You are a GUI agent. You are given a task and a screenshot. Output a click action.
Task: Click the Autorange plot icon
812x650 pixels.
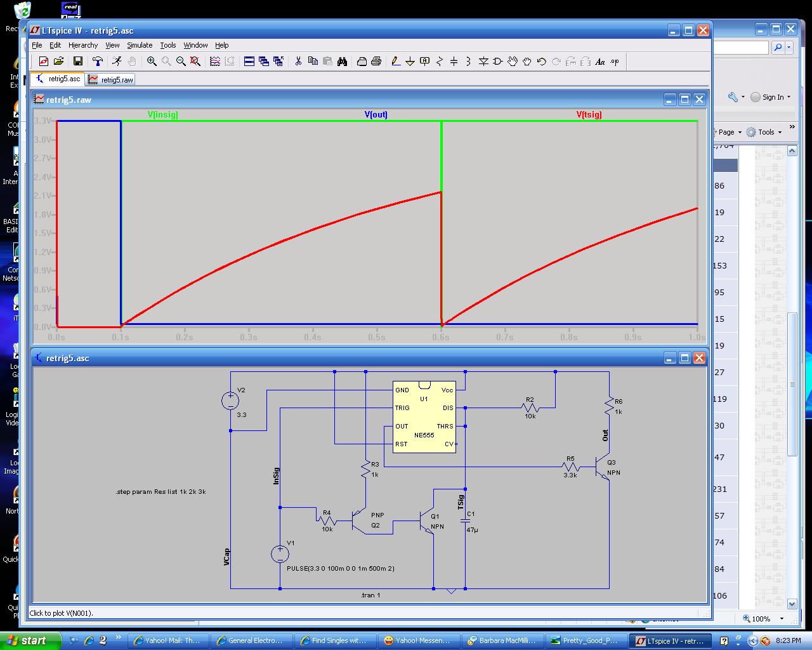point(215,62)
